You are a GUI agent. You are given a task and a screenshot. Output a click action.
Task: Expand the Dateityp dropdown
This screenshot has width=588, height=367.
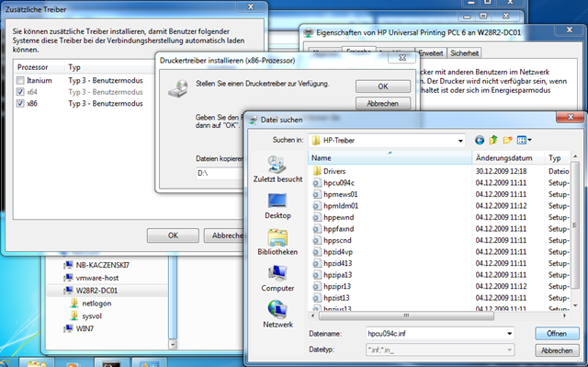tap(509, 350)
